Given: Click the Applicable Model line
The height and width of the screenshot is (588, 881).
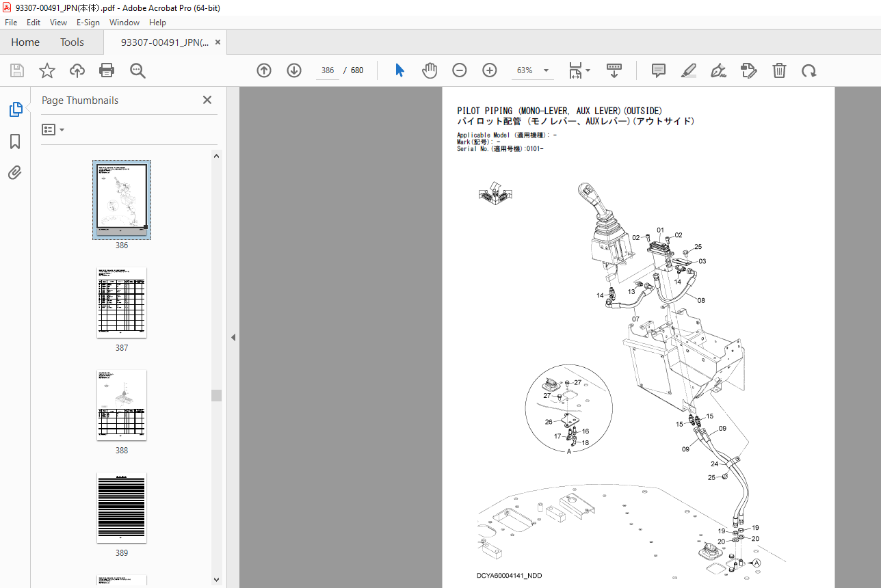Looking at the screenshot, I should [x=507, y=135].
